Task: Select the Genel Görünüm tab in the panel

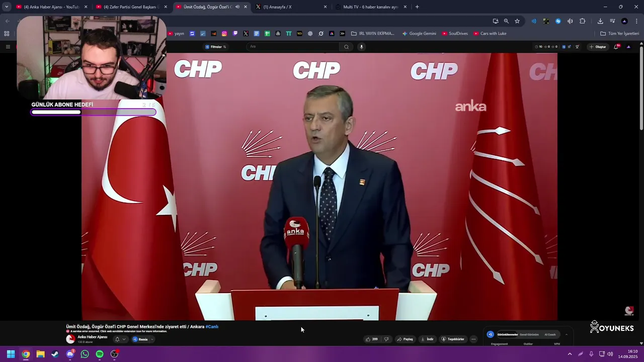Action: [x=529, y=334]
